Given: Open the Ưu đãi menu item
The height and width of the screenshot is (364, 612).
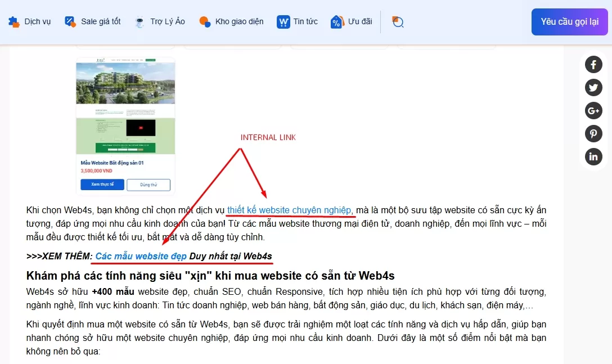Looking at the screenshot, I should click(360, 21).
